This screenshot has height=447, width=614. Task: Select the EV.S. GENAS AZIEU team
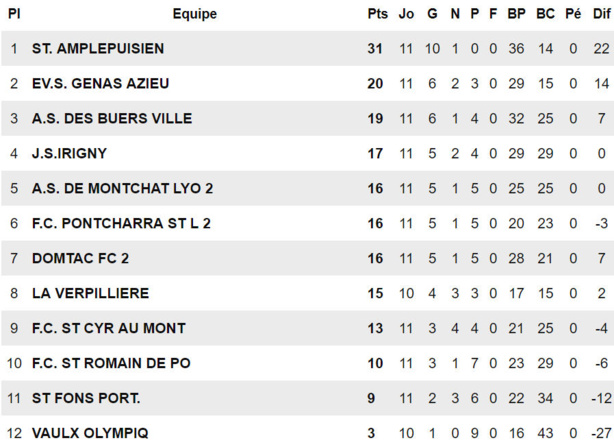pyautogui.click(x=100, y=83)
